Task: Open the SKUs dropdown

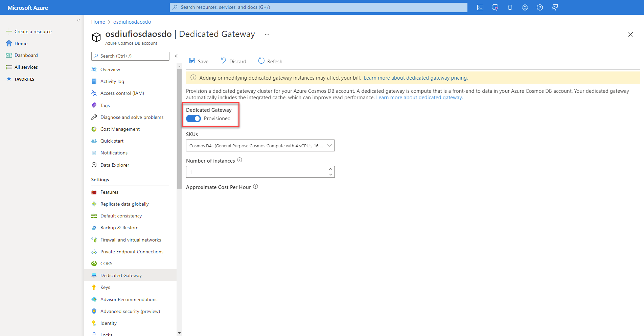Action: (260, 146)
